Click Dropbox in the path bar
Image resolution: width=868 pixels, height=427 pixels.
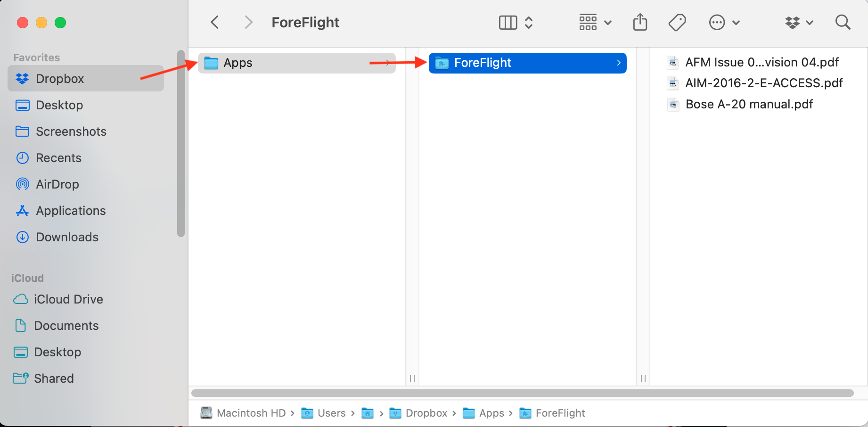coord(418,413)
